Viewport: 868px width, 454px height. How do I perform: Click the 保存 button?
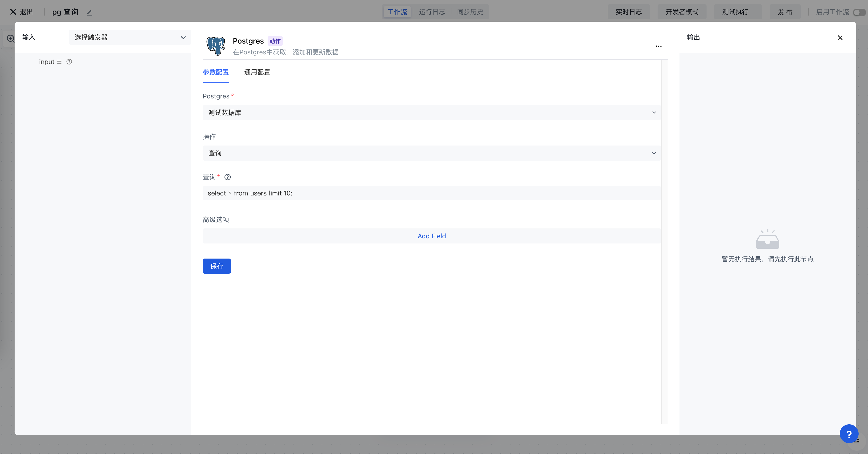pos(216,266)
